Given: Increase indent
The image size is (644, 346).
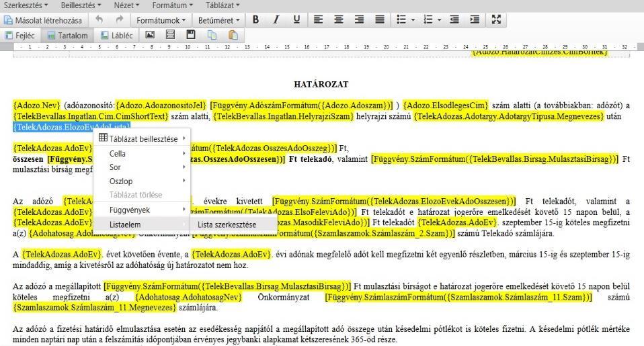Looking at the screenshot, I should tap(475, 19).
